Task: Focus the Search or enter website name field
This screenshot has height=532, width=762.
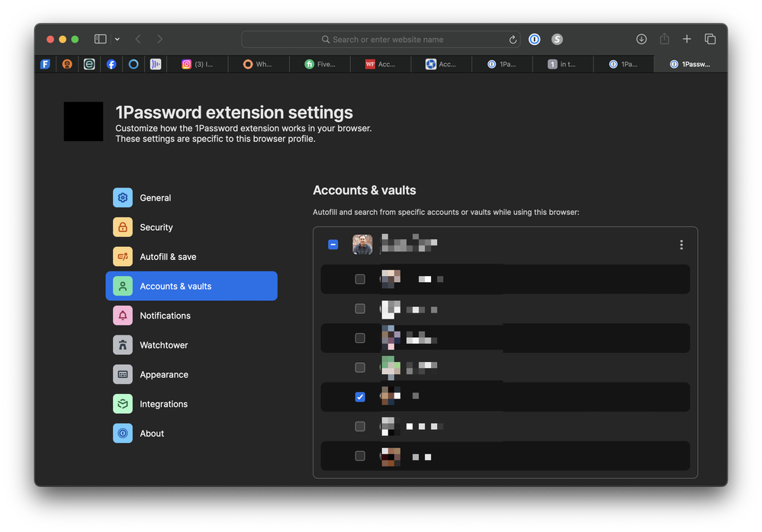Action: pyautogui.click(x=381, y=40)
